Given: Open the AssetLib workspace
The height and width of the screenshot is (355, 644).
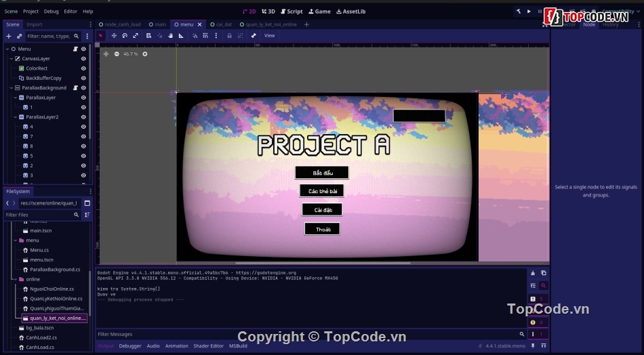Looking at the screenshot, I should pyautogui.click(x=350, y=12).
